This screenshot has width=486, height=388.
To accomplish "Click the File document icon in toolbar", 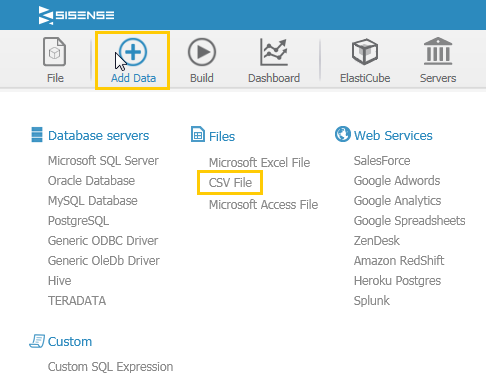I will [x=55, y=52].
